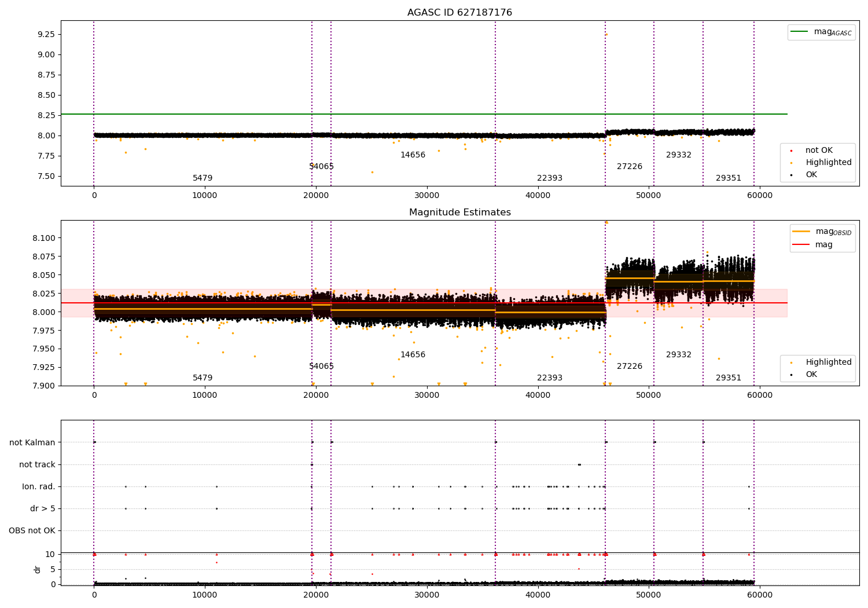Click the 'not track' axis label

tap(37, 464)
